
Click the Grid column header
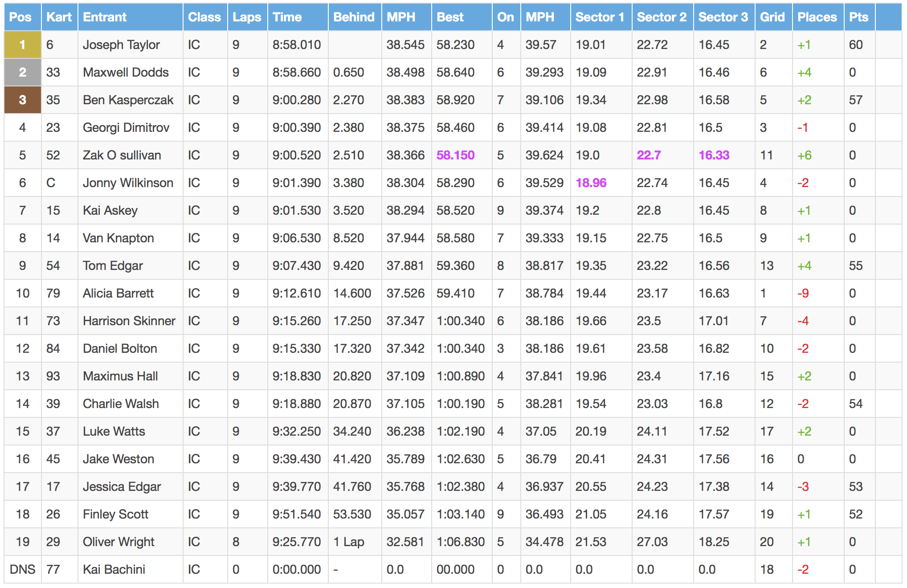click(x=773, y=17)
